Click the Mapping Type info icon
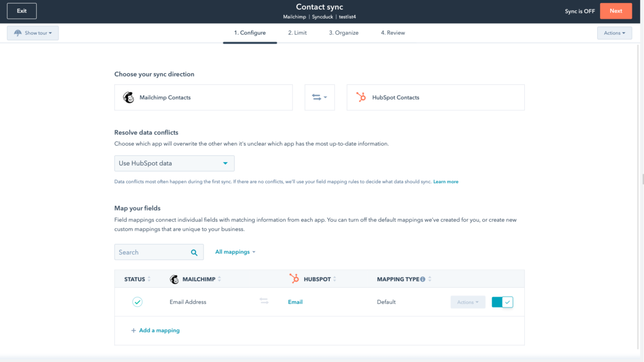The image size is (644, 362). 423,279
